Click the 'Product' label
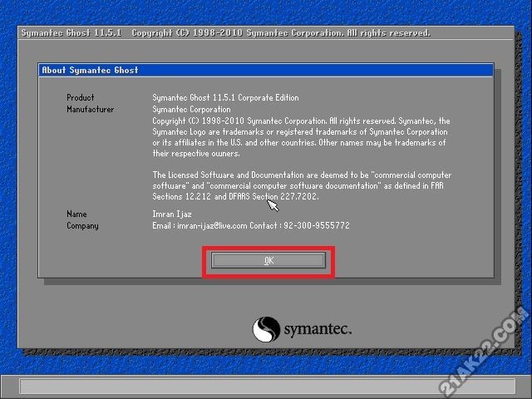 (x=81, y=98)
